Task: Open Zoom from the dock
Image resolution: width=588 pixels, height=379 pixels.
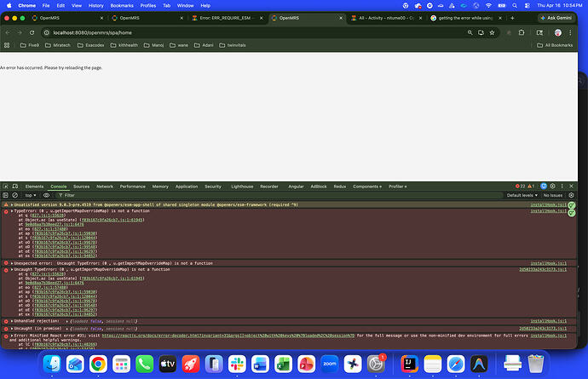Action: pos(328,364)
